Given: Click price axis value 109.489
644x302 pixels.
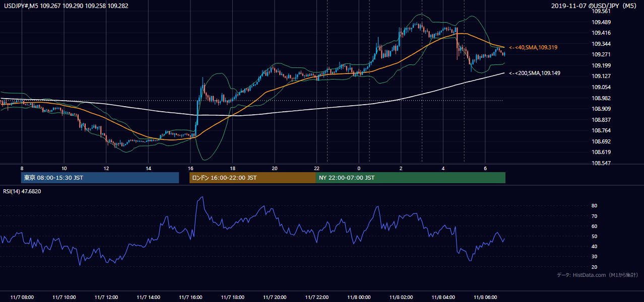Looking at the screenshot, I should pos(601,22).
